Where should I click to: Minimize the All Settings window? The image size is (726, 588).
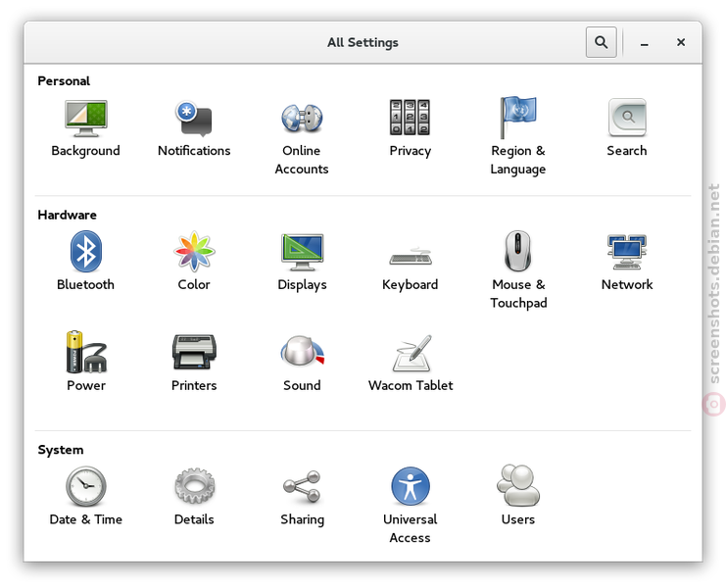(644, 42)
